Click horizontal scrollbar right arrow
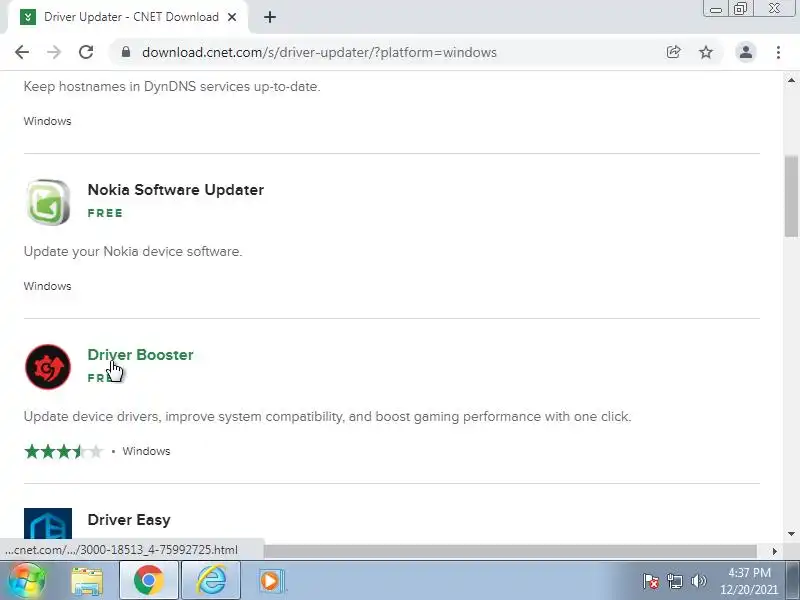 click(775, 551)
